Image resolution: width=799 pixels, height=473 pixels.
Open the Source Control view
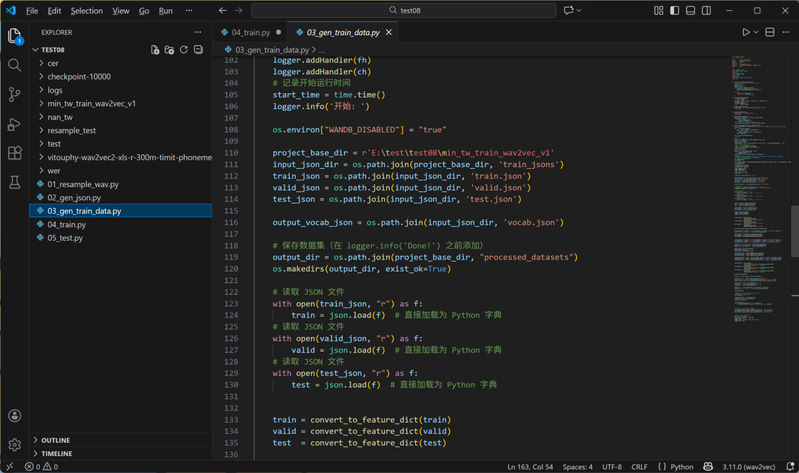click(14, 94)
